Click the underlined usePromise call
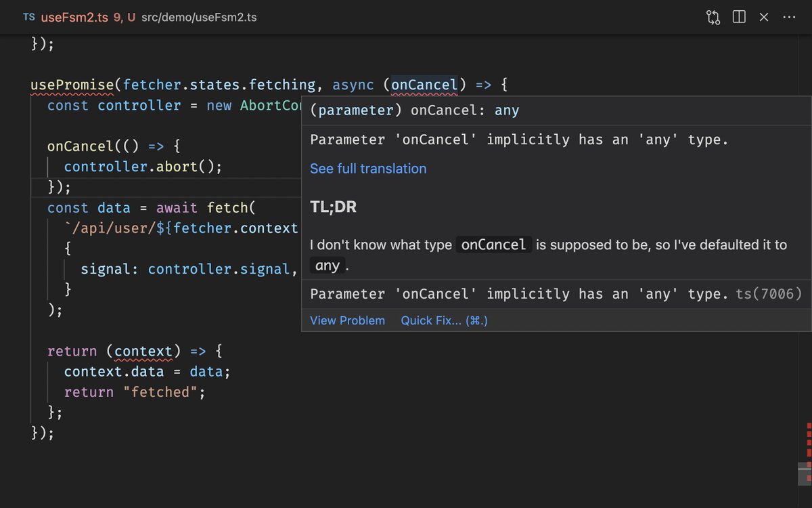The width and height of the screenshot is (812, 508). point(70,85)
